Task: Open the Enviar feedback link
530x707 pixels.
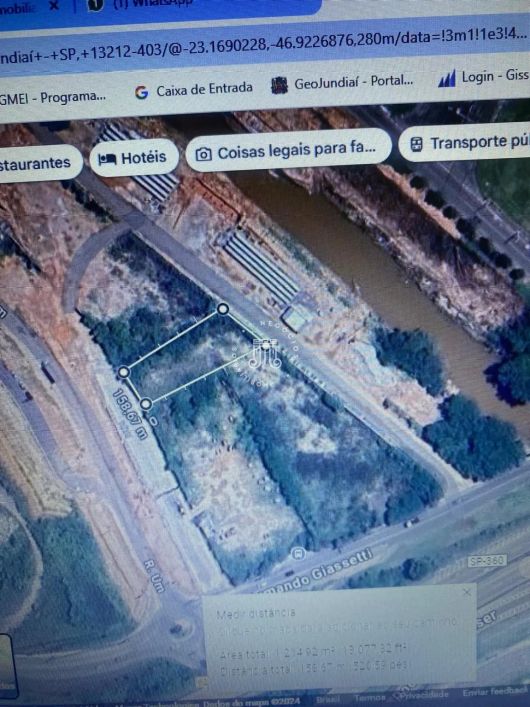Action: 495,692
